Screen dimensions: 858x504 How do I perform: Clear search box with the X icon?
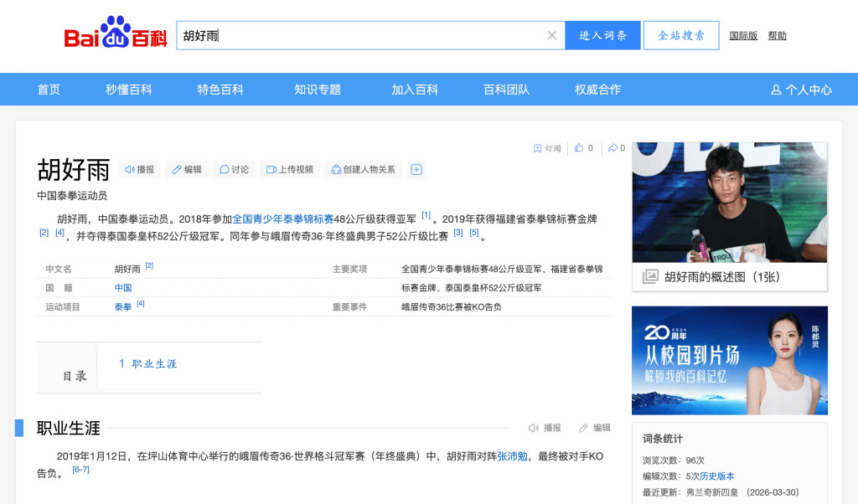coord(551,35)
